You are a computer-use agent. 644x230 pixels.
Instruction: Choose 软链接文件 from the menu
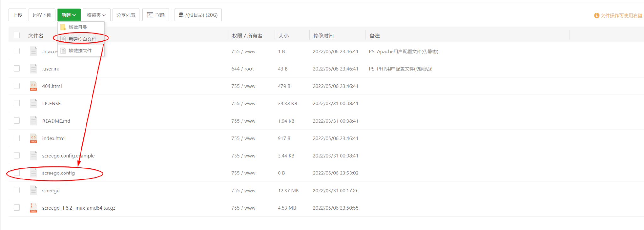(81, 51)
